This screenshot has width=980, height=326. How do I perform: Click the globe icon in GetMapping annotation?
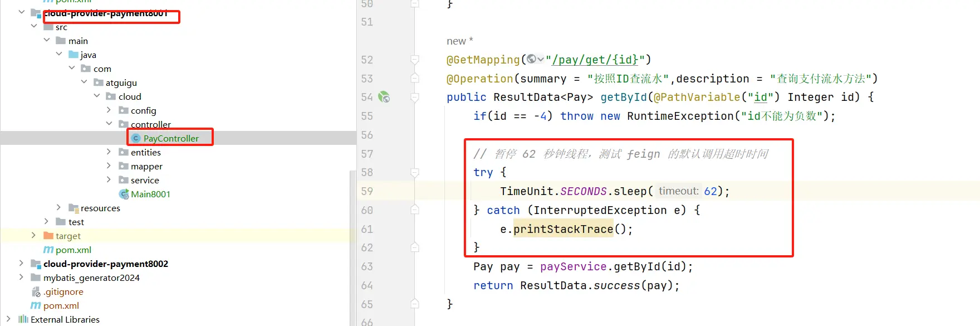(x=532, y=59)
